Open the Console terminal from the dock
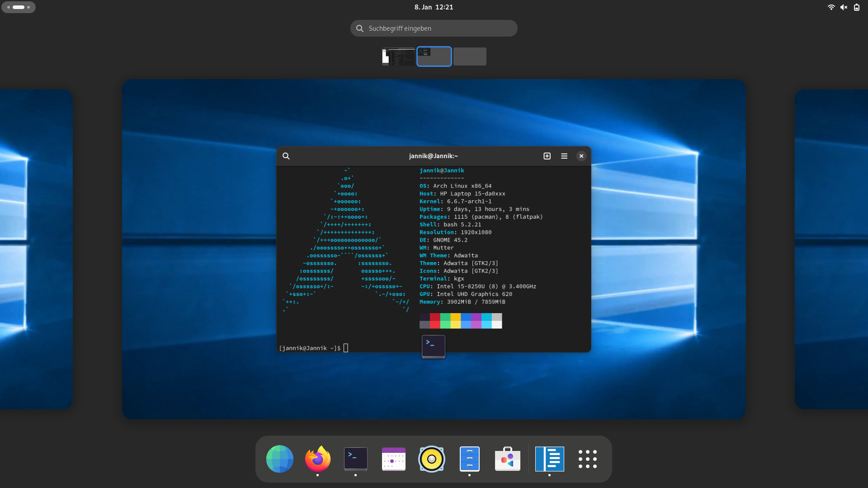 point(355,459)
